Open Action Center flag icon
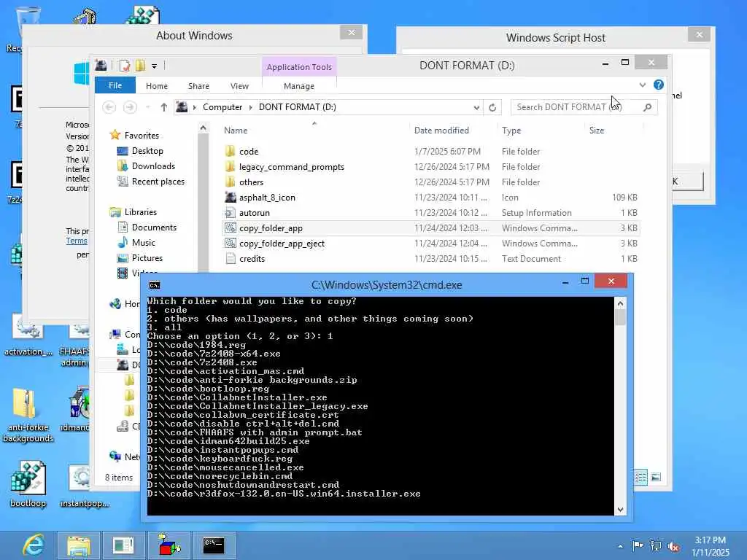 tap(638, 545)
